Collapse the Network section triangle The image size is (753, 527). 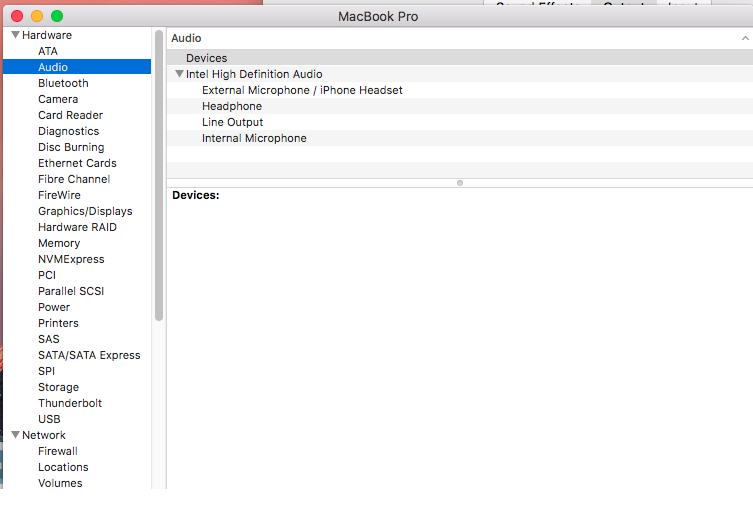pyautogui.click(x=15, y=435)
